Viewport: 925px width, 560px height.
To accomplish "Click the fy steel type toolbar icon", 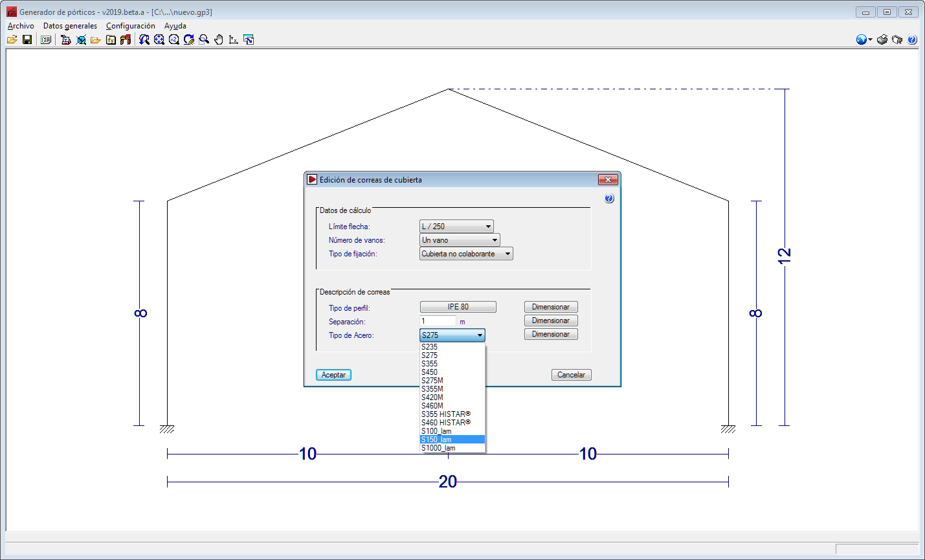I will pos(111,39).
